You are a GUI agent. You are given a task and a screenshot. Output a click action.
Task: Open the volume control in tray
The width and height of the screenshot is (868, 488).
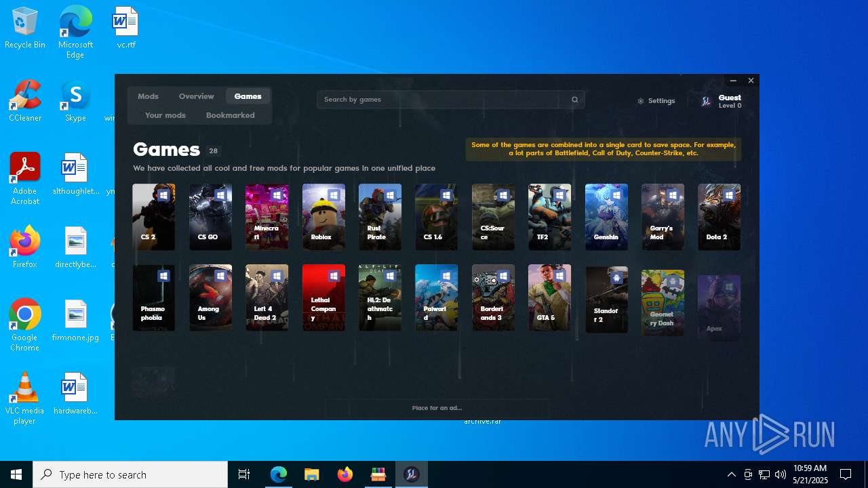pos(780,474)
